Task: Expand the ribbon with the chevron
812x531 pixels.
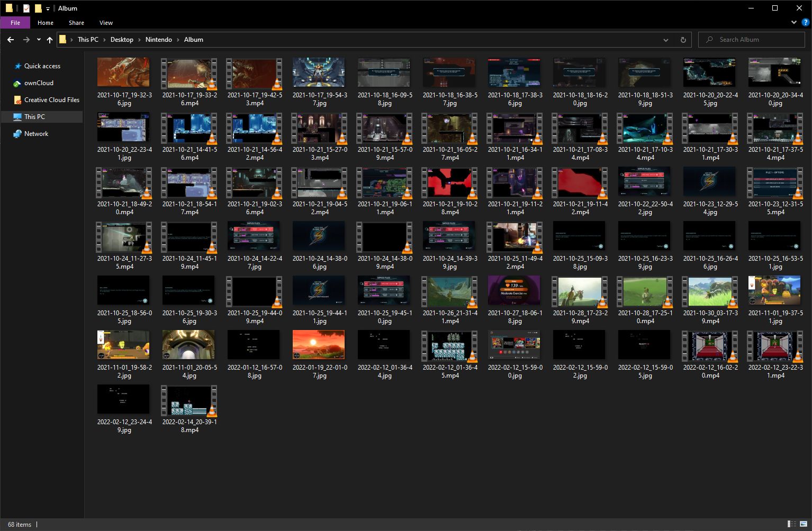Action: point(794,23)
